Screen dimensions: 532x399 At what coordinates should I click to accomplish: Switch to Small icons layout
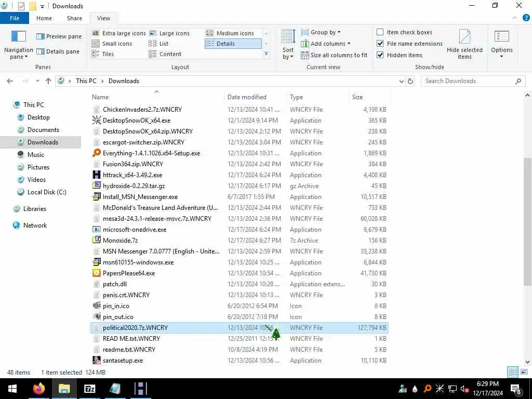(112, 44)
